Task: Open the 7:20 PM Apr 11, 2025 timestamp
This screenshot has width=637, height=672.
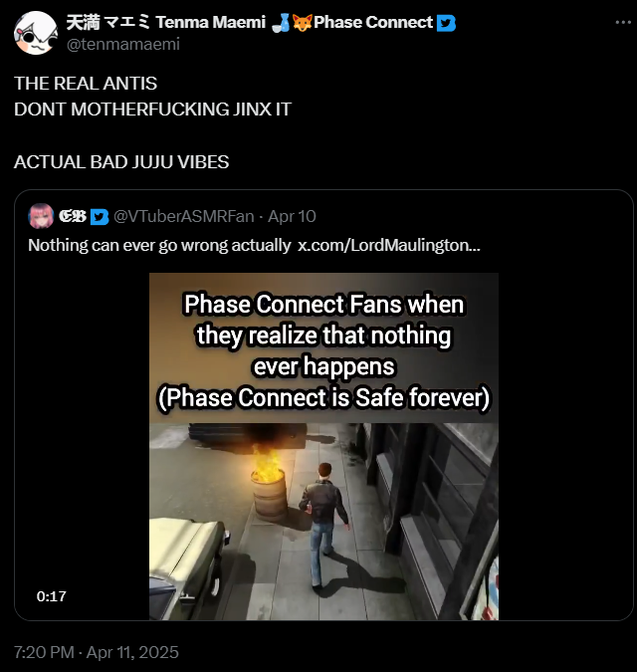Action: point(97,652)
